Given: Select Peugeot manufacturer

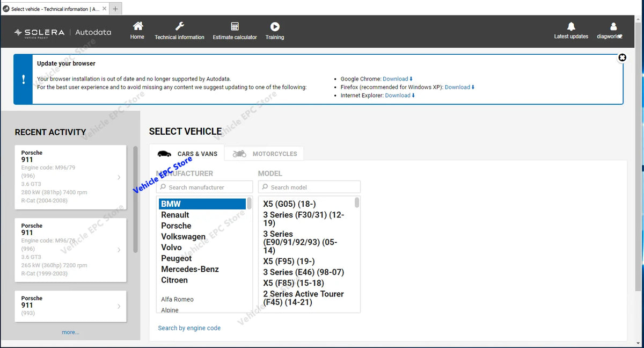Looking at the screenshot, I should click(x=176, y=258).
